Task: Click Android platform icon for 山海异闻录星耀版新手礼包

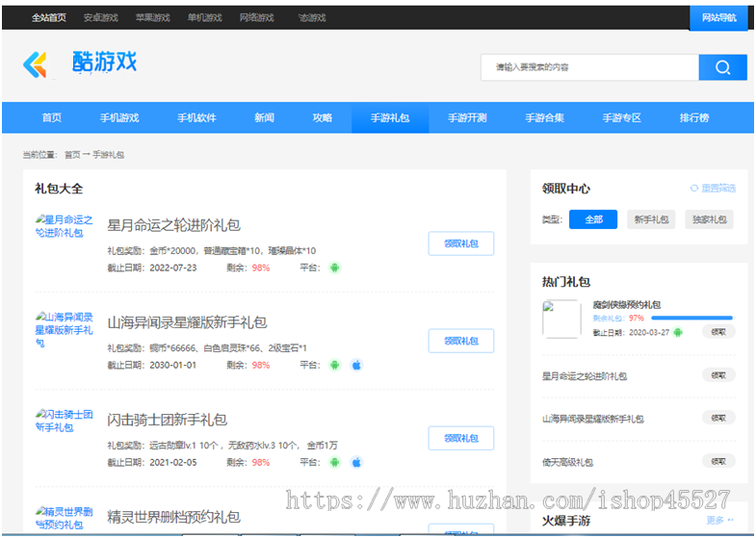Action: (334, 365)
